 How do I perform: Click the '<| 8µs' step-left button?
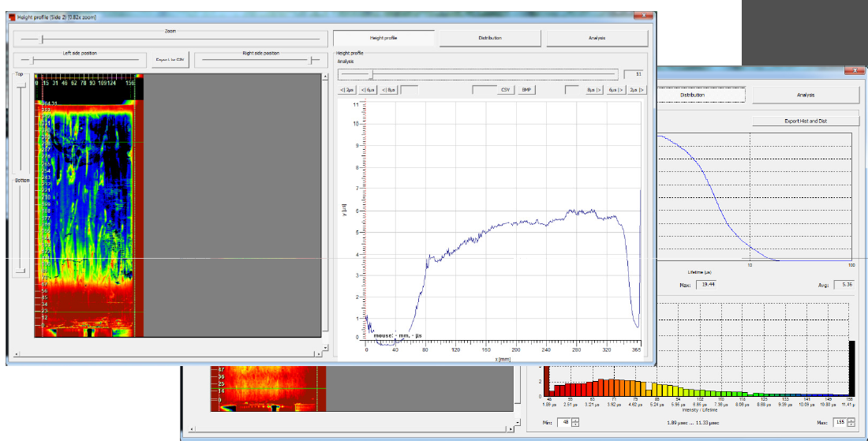point(388,90)
